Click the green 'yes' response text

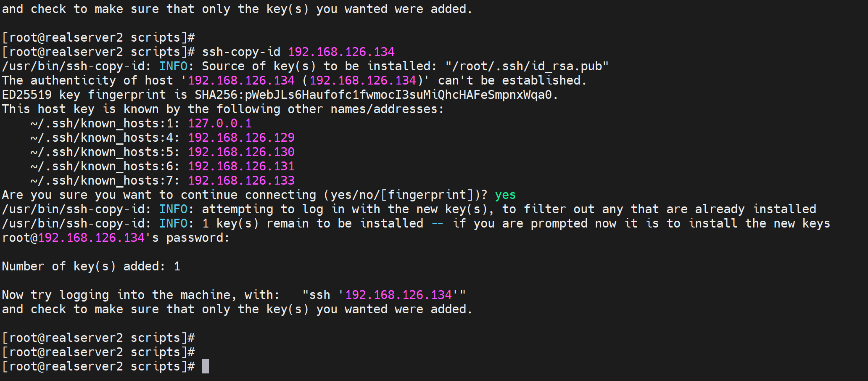coord(505,195)
